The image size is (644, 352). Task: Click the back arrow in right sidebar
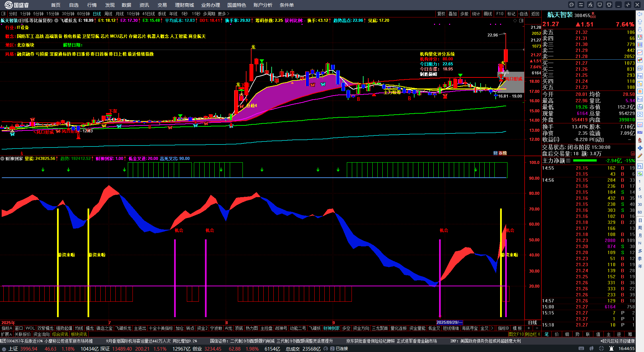[640, 14]
